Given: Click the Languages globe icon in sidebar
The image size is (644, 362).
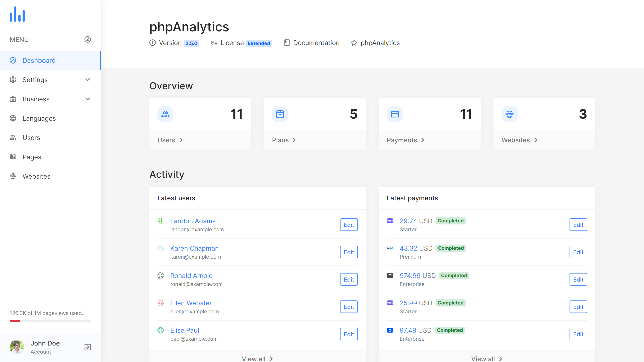Looking at the screenshot, I should pyautogui.click(x=13, y=118).
